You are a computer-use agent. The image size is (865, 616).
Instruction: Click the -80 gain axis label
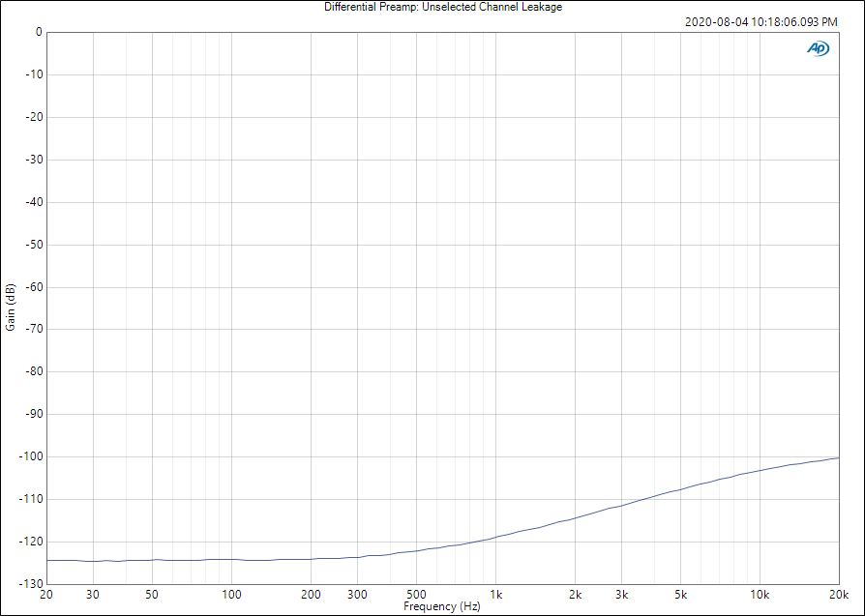click(34, 371)
